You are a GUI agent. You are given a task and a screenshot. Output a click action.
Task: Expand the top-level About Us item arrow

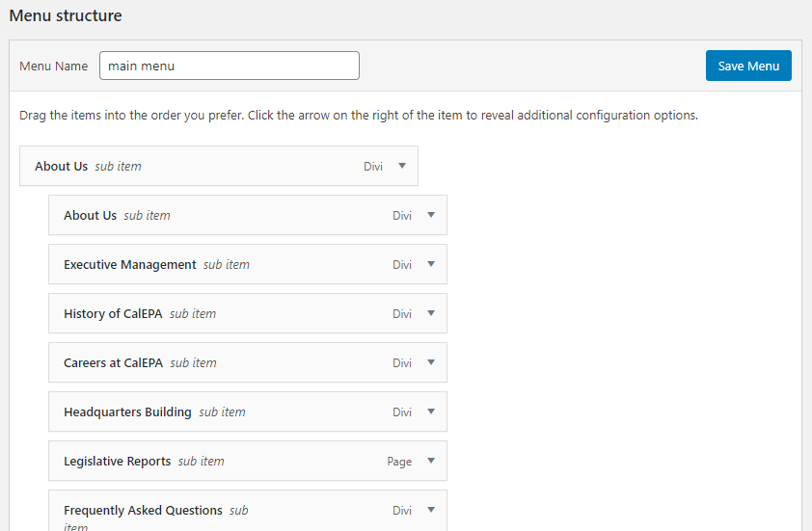(402, 166)
